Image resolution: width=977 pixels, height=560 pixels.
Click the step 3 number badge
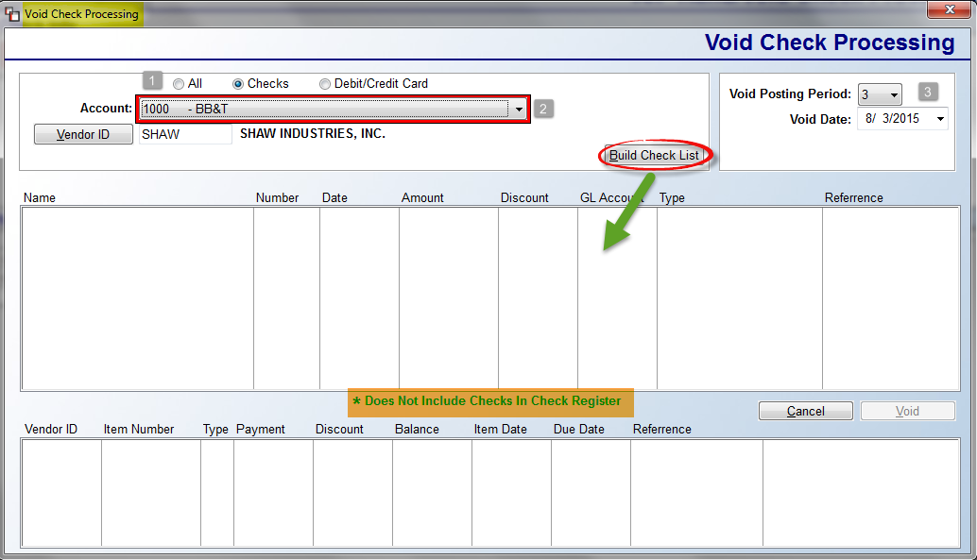coord(928,92)
